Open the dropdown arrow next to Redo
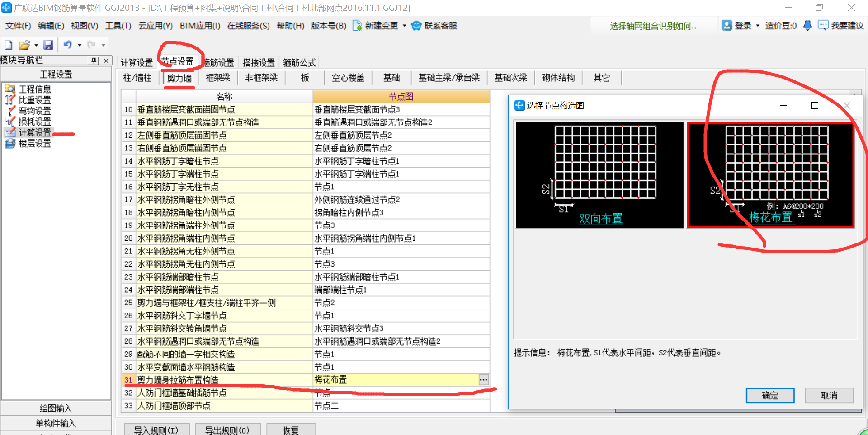The height and width of the screenshot is (435, 868). tap(104, 45)
